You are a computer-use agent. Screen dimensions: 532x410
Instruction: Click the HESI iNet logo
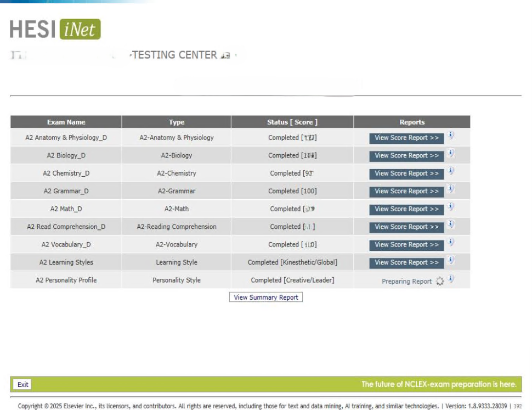point(55,30)
